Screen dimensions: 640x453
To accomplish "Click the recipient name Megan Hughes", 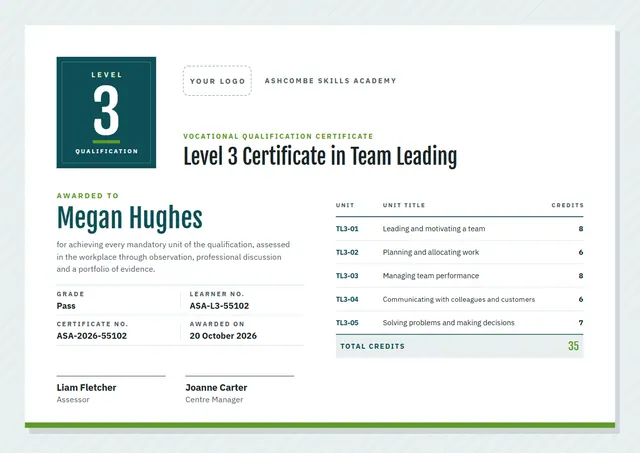I will 129,218.
